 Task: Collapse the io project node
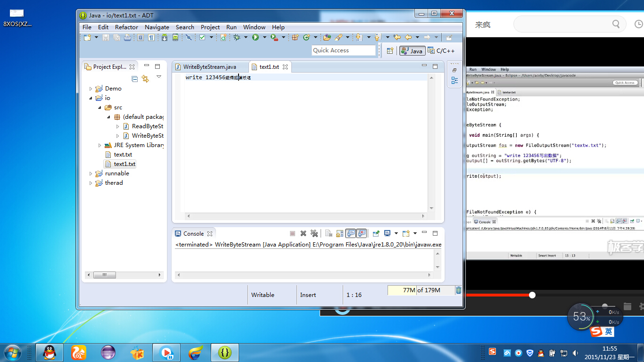tap(91, 98)
